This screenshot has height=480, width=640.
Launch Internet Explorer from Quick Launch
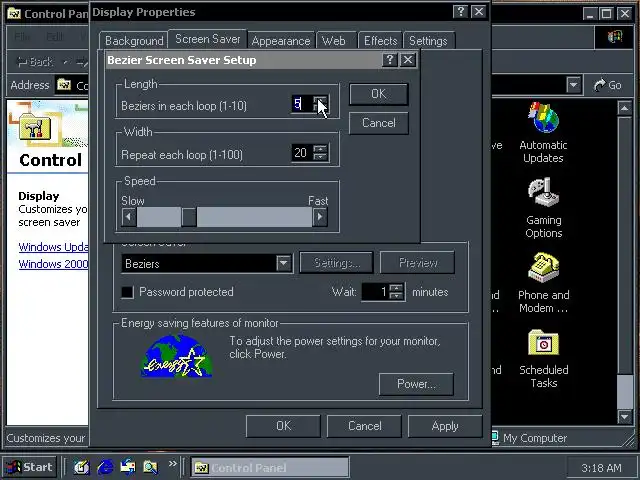click(x=105, y=467)
